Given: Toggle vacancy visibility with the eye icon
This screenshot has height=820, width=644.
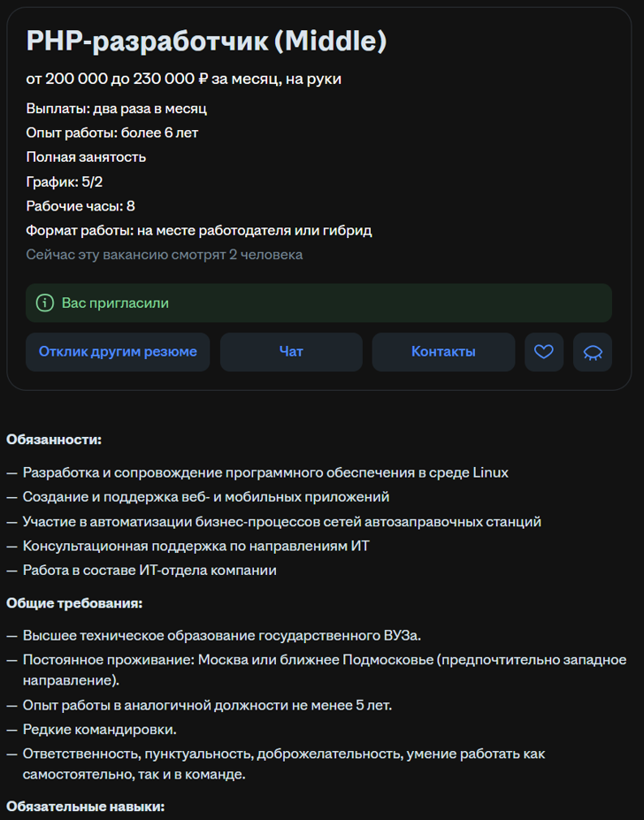Looking at the screenshot, I should (592, 351).
